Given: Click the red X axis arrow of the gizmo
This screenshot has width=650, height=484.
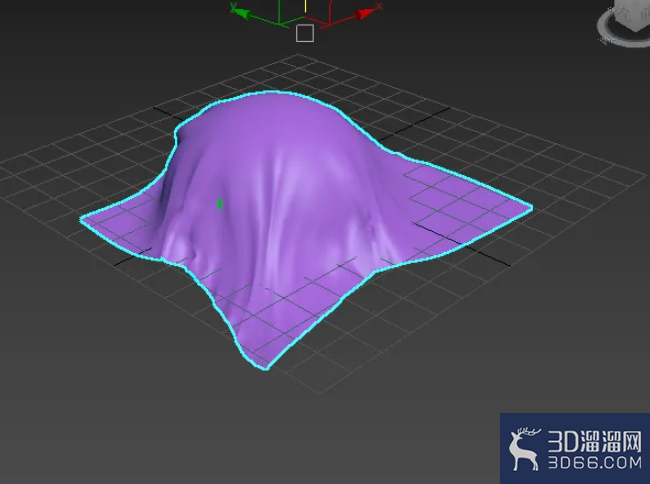Looking at the screenshot, I should click(x=366, y=13).
